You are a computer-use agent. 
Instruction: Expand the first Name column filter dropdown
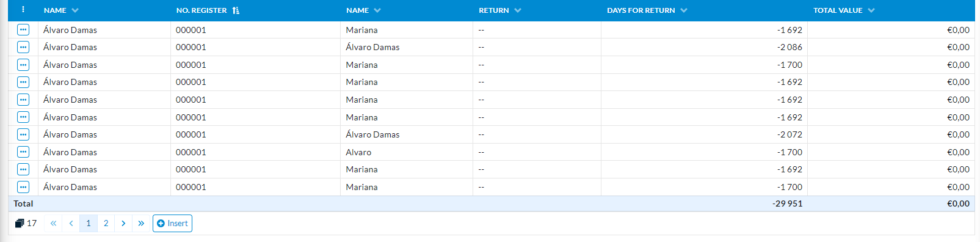coord(75,10)
